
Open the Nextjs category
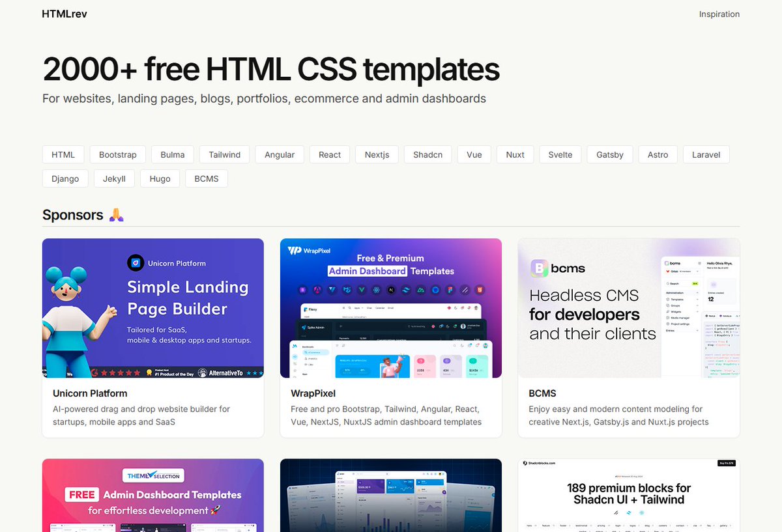377,154
